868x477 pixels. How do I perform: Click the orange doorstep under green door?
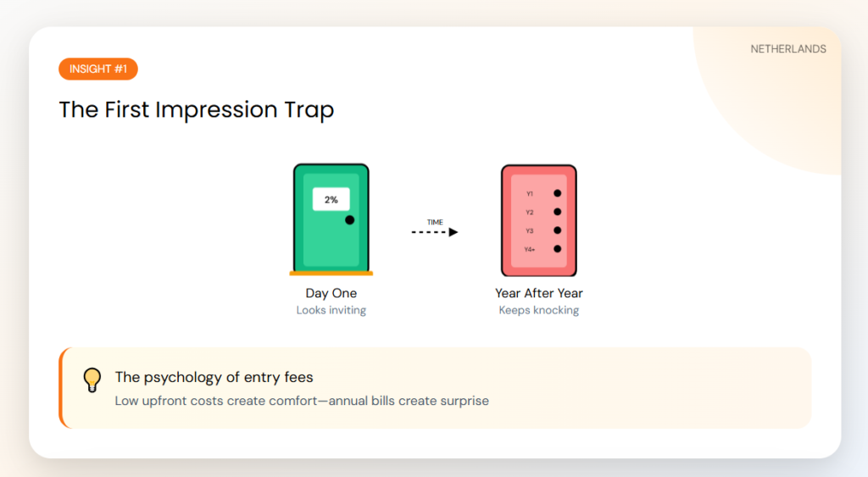(331, 274)
